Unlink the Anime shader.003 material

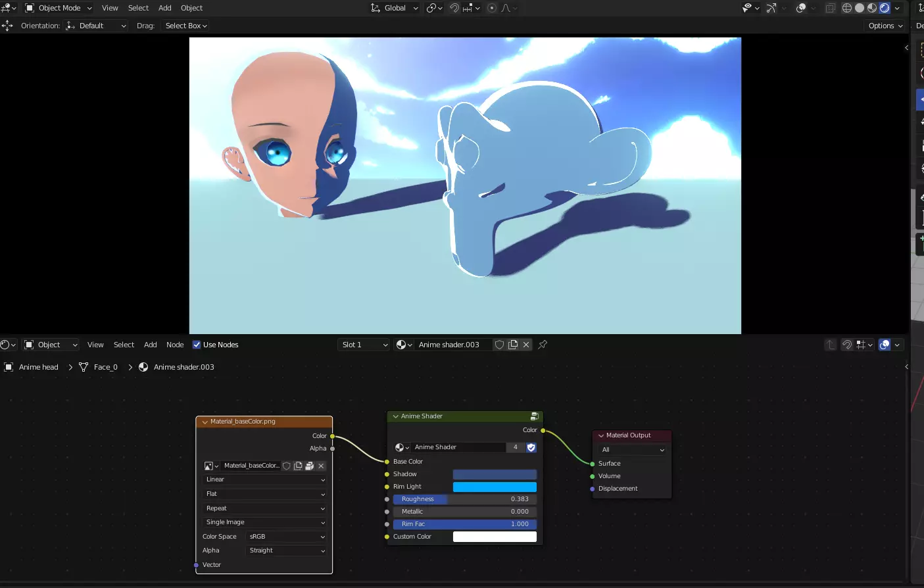click(526, 345)
